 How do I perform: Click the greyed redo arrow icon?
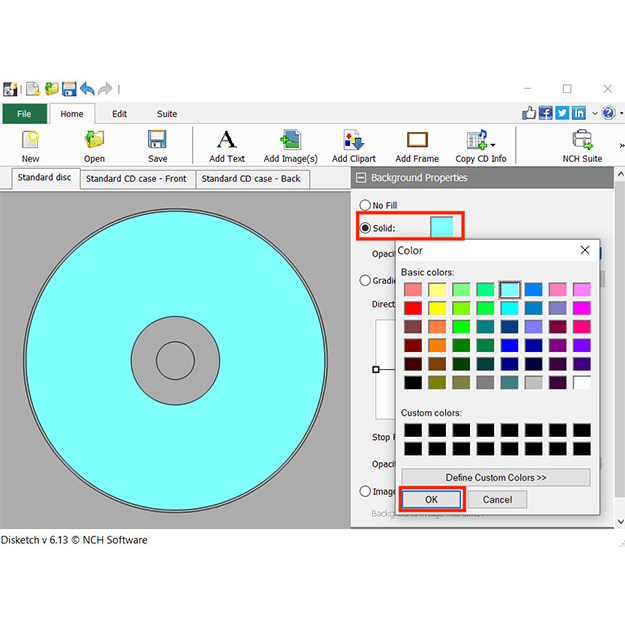pos(105,89)
